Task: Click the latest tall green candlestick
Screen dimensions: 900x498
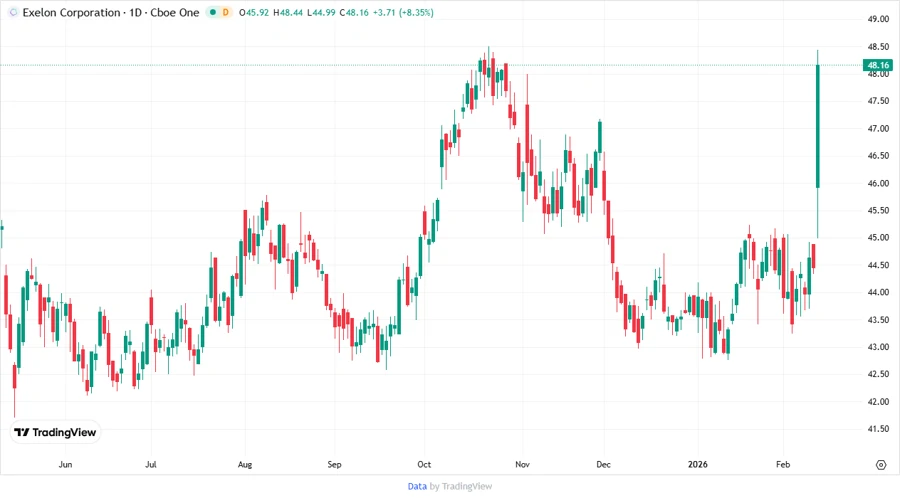Action: point(817,126)
